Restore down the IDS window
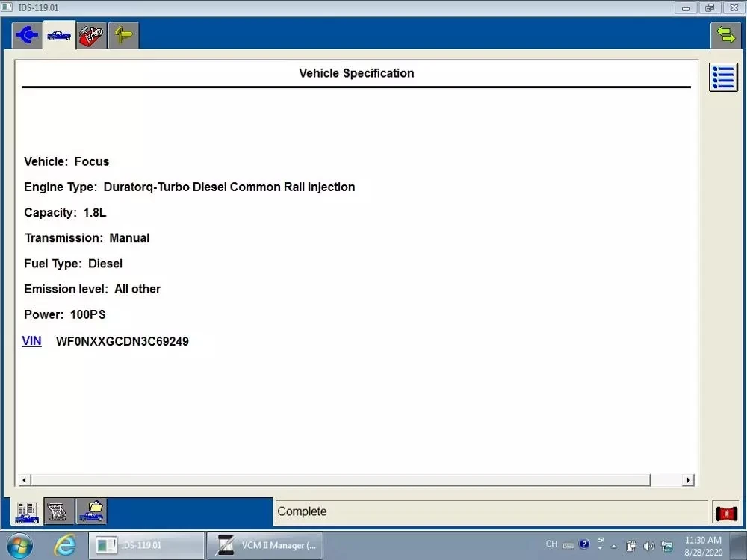This screenshot has width=747, height=560. pos(710,7)
